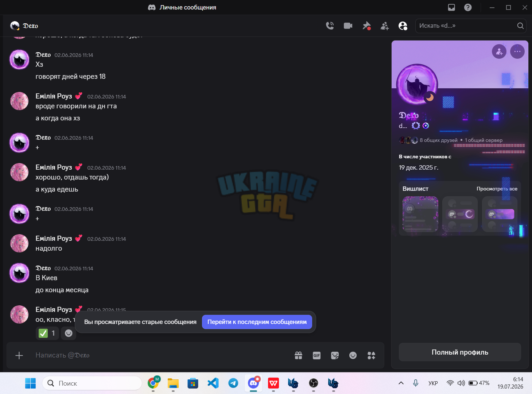Open the attachment plus menu
Image resolution: width=532 pixels, height=394 pixels.
[19, 355]
